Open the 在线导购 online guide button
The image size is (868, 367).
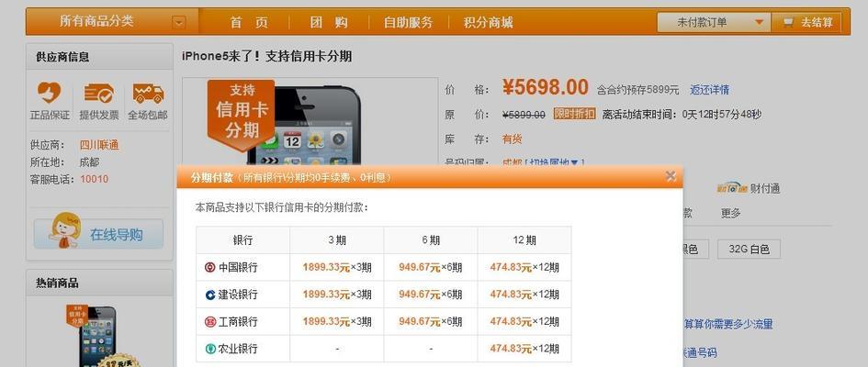99,234
